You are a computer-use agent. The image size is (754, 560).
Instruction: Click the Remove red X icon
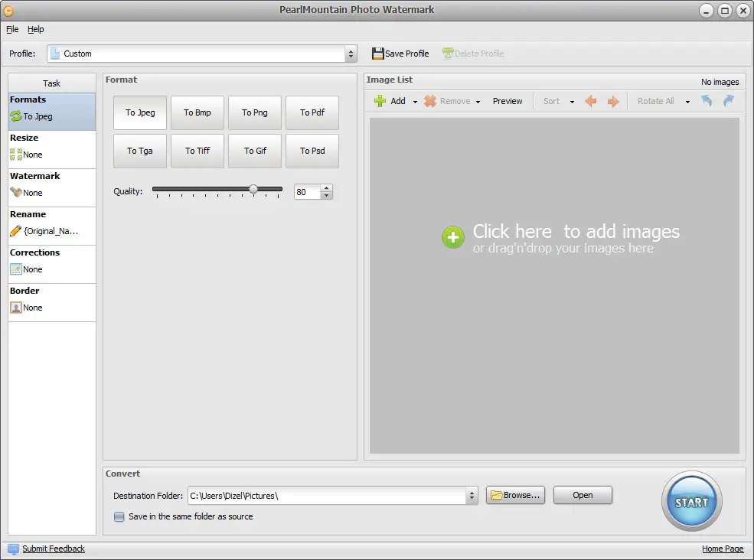(430, 101)
